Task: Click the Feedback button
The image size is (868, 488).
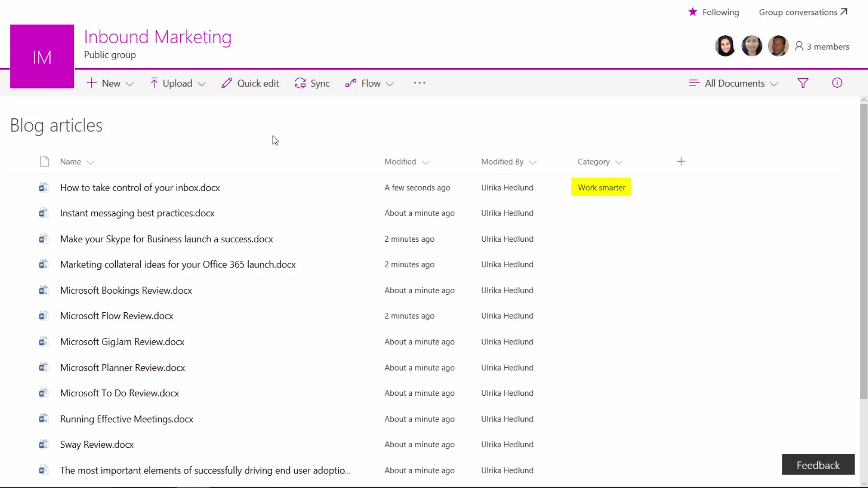Action: [818, 465]
